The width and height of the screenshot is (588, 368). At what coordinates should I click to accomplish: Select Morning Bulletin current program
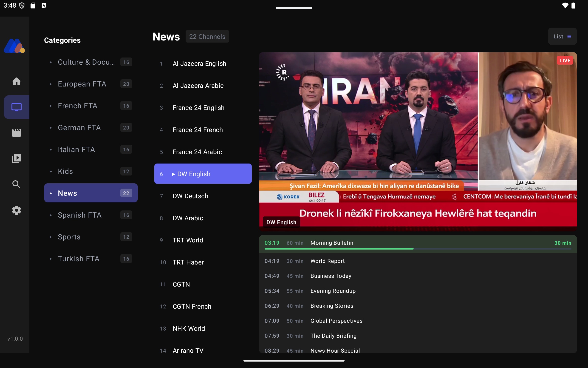[418, 244]
